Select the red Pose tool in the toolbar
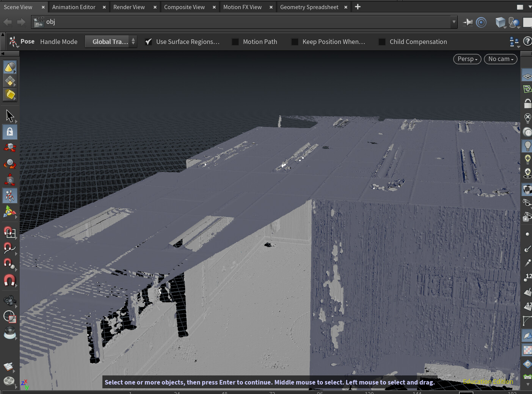 [13, 42]
